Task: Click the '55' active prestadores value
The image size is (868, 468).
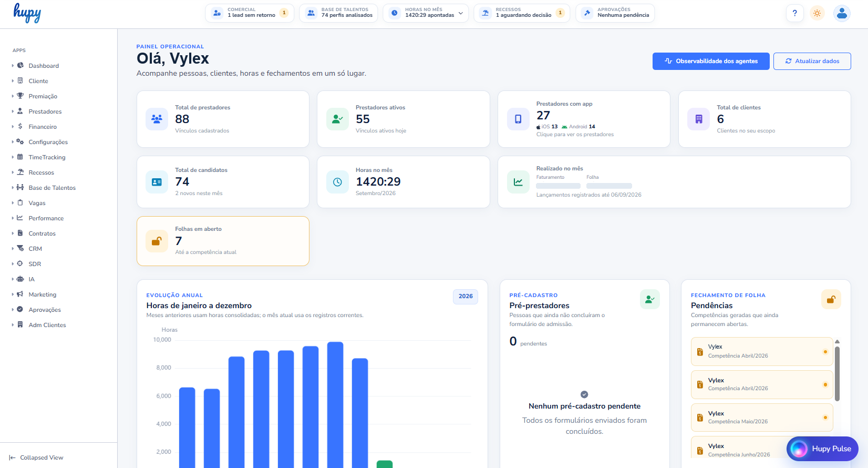Action: (363, 119)
